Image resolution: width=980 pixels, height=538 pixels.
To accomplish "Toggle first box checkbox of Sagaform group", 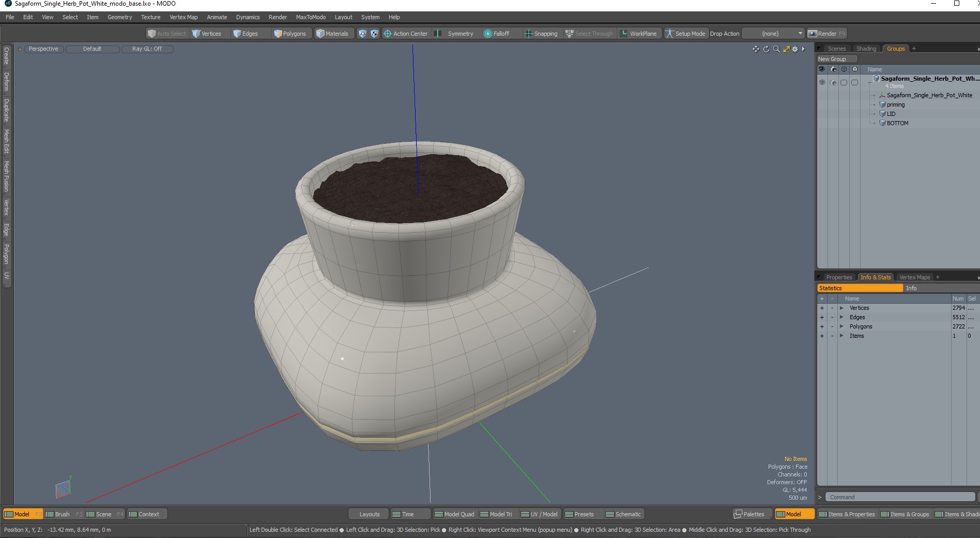I will pos(844,82).
